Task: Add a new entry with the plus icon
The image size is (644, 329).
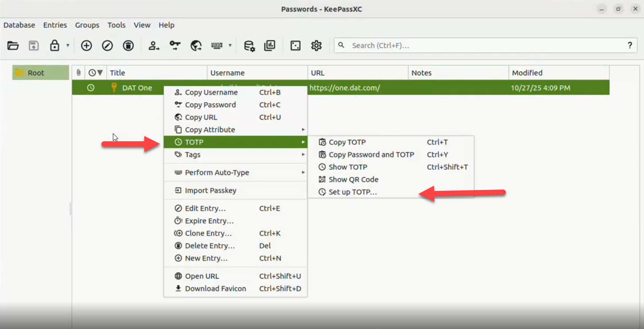Action: [x=86, y=46]
